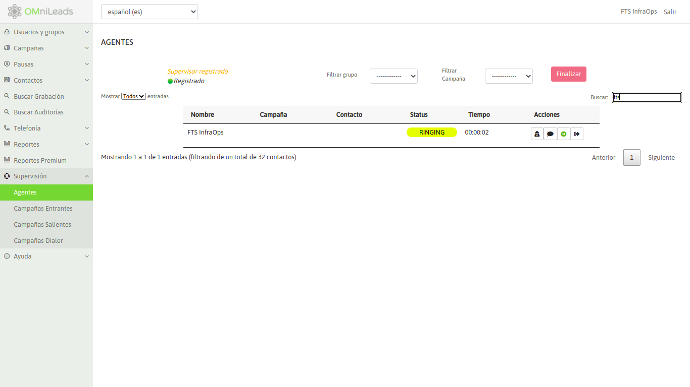This screenshot has width=690, height=387.
Task: Open the Mostrar entradas Todos dropdown
Action: click(x=133, y=96)
